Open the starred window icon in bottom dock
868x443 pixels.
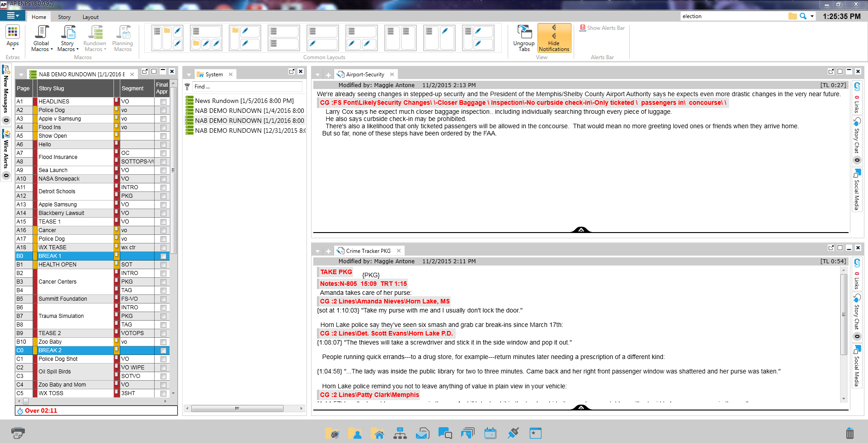(x=536, y=434)
